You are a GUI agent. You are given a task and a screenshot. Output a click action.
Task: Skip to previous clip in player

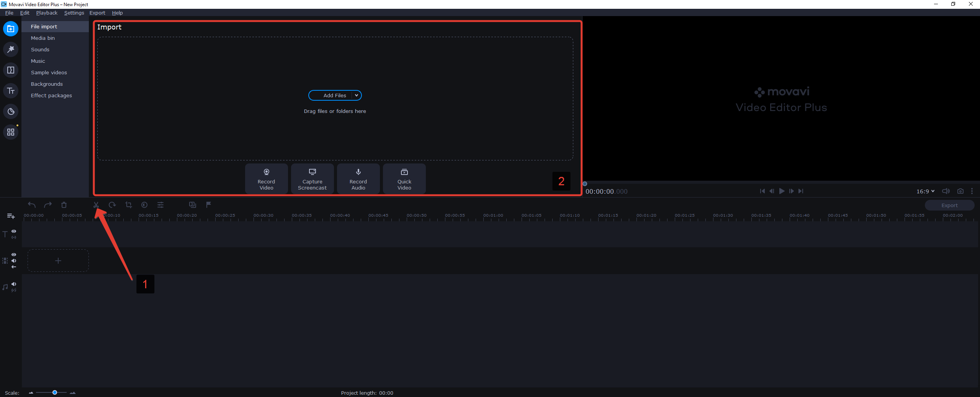click(x=762, y=191)
